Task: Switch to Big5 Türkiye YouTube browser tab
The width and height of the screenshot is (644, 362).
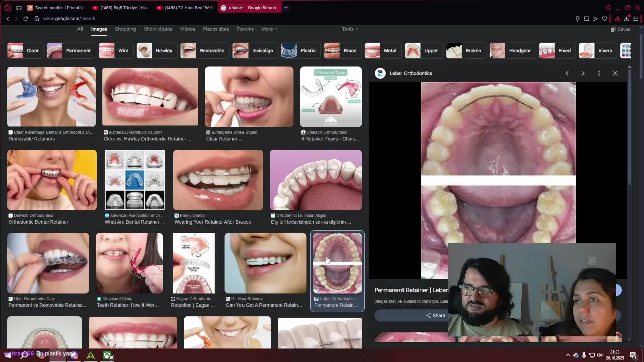Action: point(120,8)
